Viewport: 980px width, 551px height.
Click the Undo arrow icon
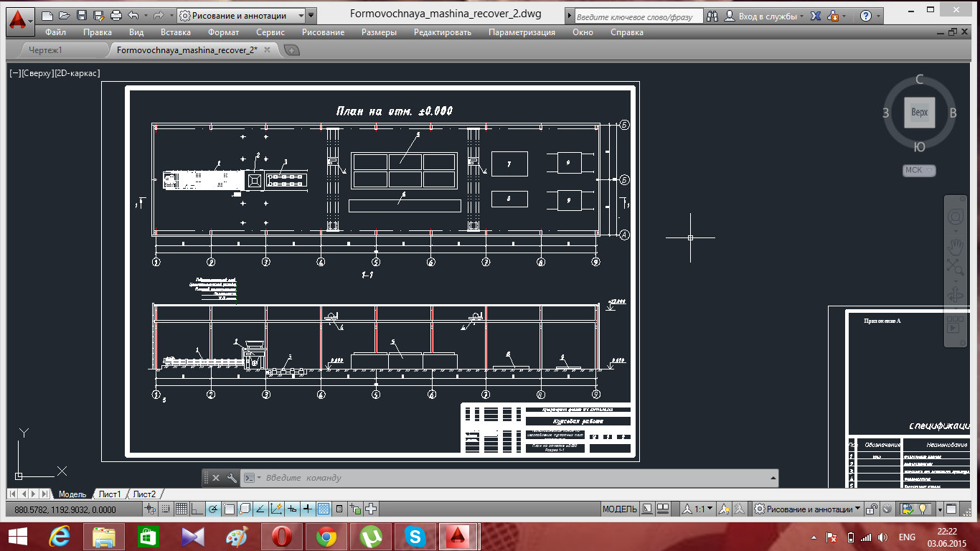pyautogui.click(x=133, y=15)
